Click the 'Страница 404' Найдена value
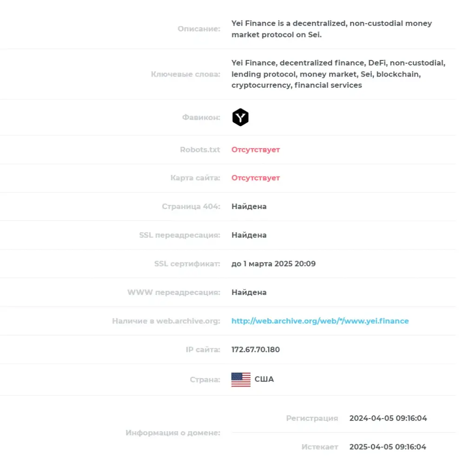476x459 pixels. pyautogui.click(x=249, y=207)
